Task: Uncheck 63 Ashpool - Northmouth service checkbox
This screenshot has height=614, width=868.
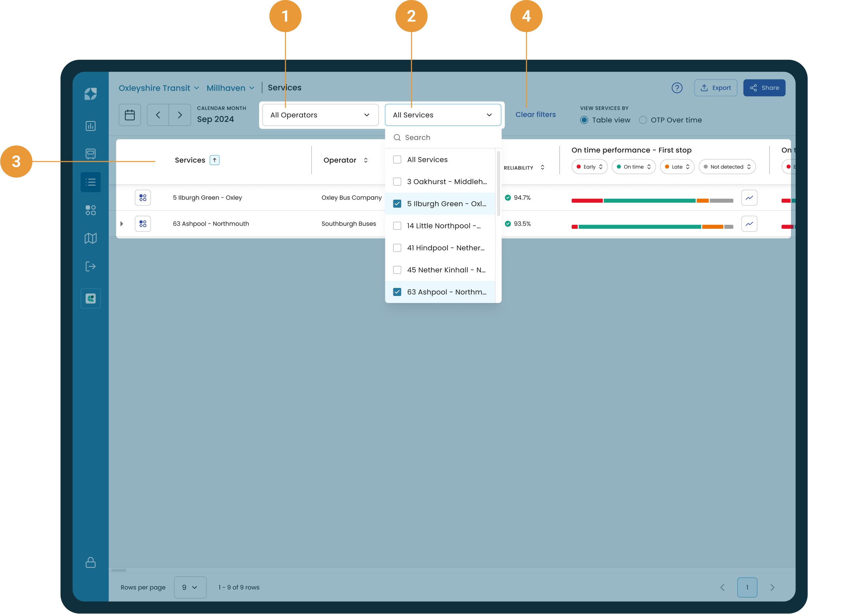Action: pos(397,292)
